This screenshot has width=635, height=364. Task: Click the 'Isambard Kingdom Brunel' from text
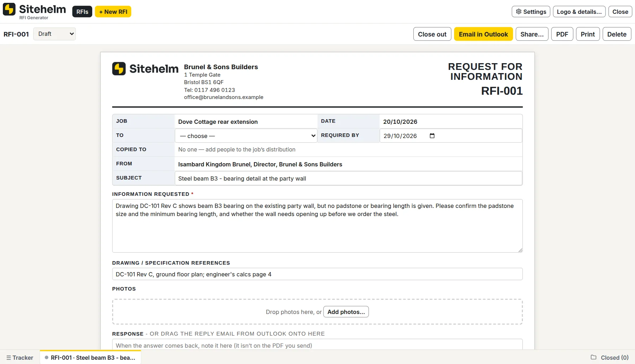[260, 164]
